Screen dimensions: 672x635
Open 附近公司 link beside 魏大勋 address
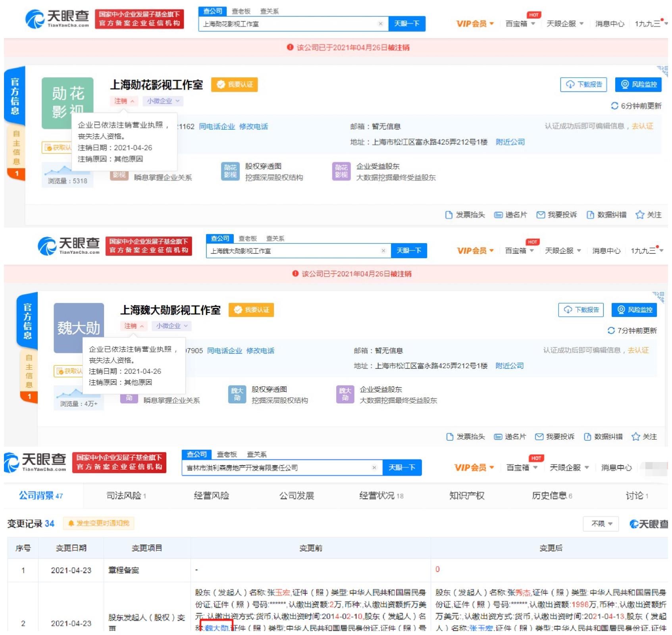click(x=510, y=366)
